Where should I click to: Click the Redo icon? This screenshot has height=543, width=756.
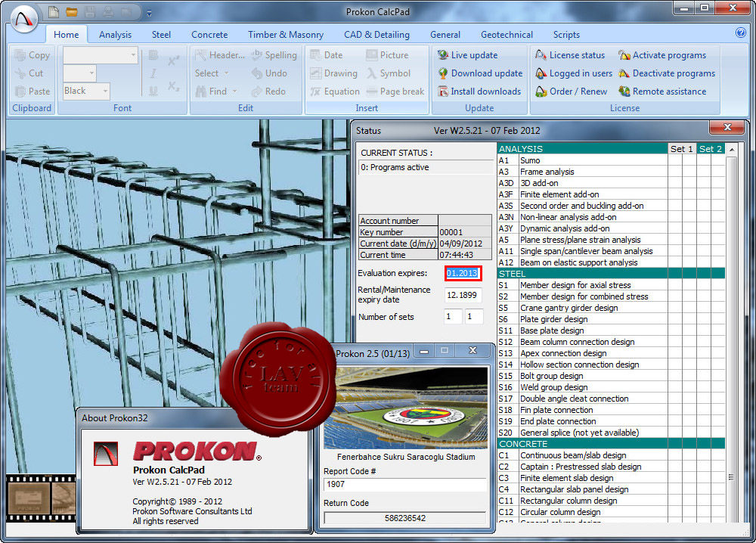[x=257, y=92]
